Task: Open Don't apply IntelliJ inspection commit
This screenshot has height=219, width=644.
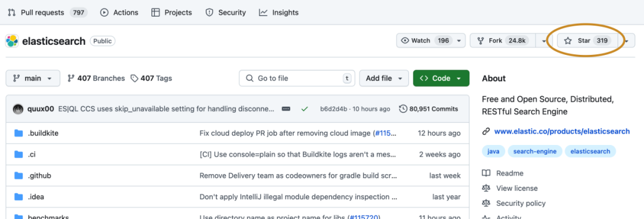Action: pyautogui.click(x=299, y=197)
